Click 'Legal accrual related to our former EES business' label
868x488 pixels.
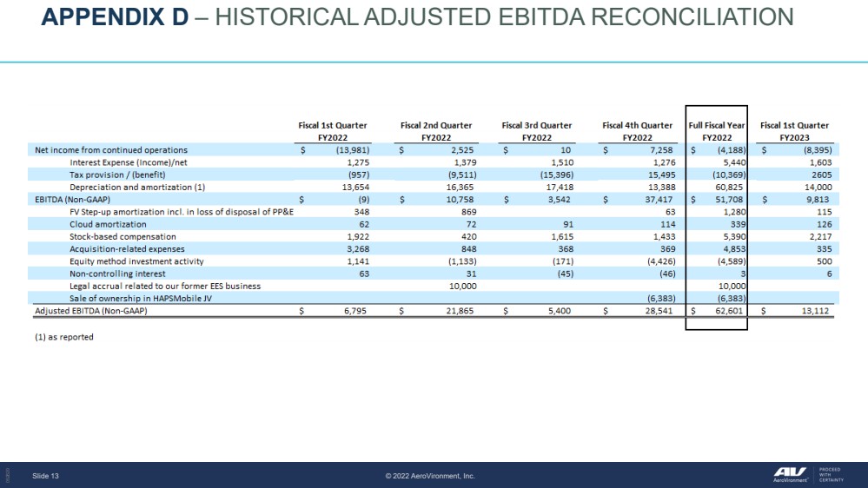click(165, 286)
